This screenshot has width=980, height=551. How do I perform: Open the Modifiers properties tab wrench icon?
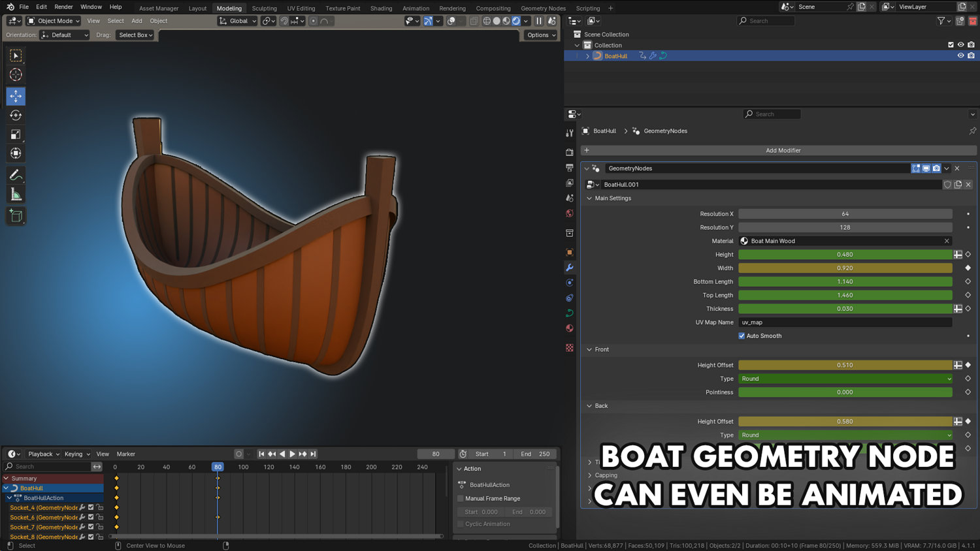tap(570, 268)
